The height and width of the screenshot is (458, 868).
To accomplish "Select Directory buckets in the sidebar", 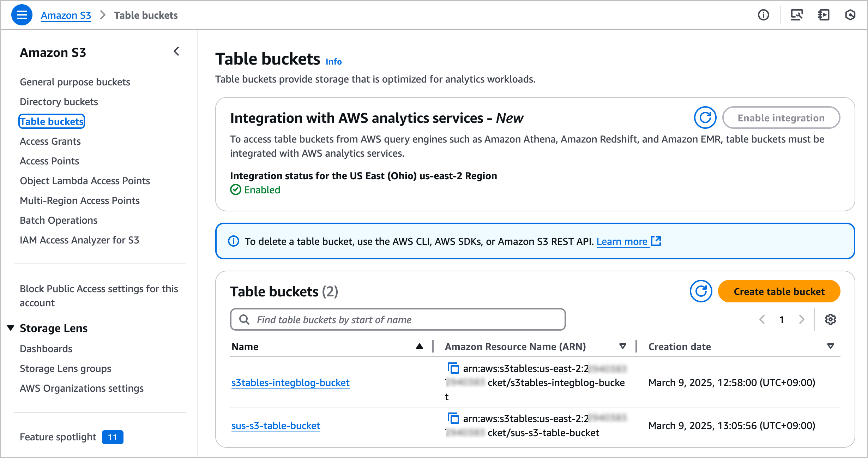I will 59,102.
